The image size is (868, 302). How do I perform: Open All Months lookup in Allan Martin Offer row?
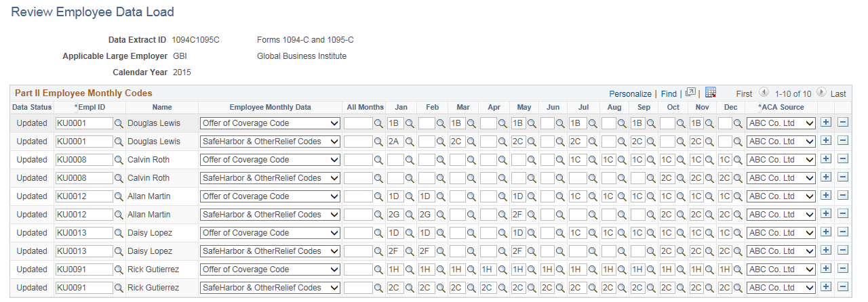click(x=378, y=196)
